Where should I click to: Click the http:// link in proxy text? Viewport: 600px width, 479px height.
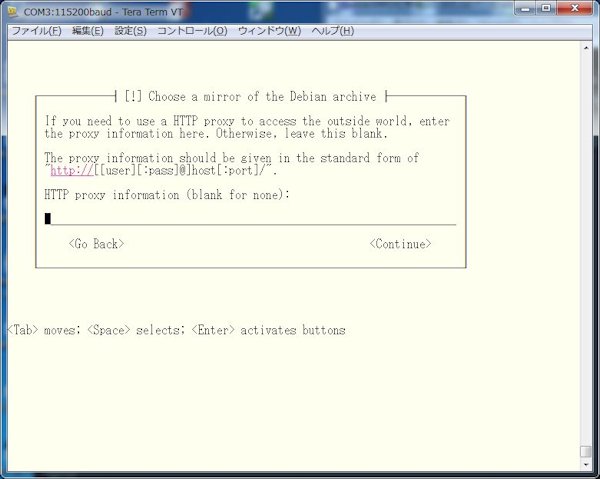tap(72, 170)
